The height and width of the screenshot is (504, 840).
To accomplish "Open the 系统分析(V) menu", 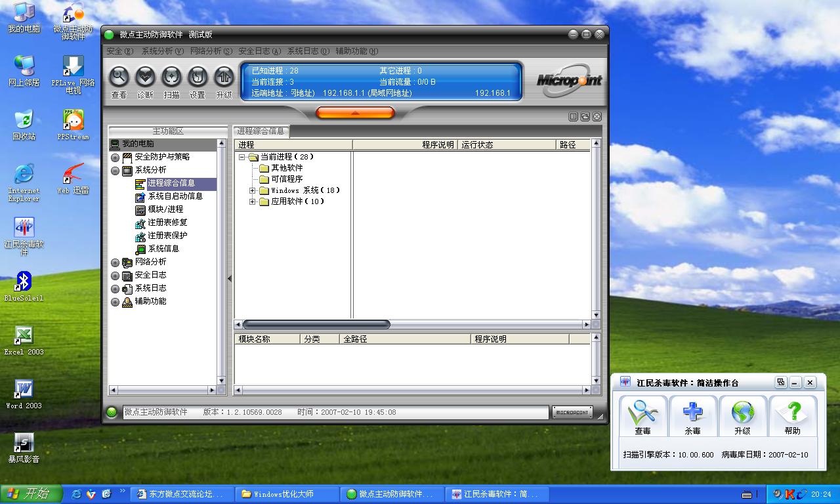I will click(161, 51).
